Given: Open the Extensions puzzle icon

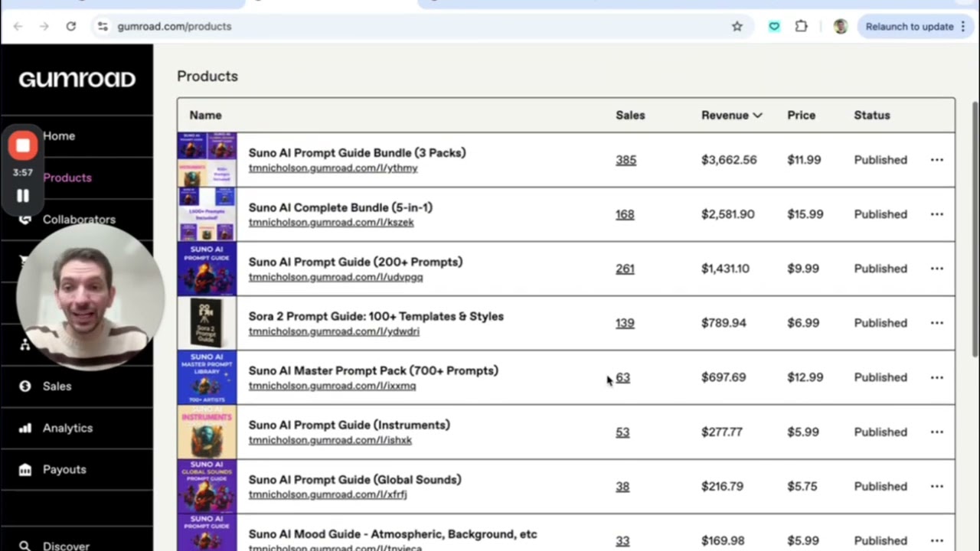Looking at the screenshot, I should (x=801, y=26).
